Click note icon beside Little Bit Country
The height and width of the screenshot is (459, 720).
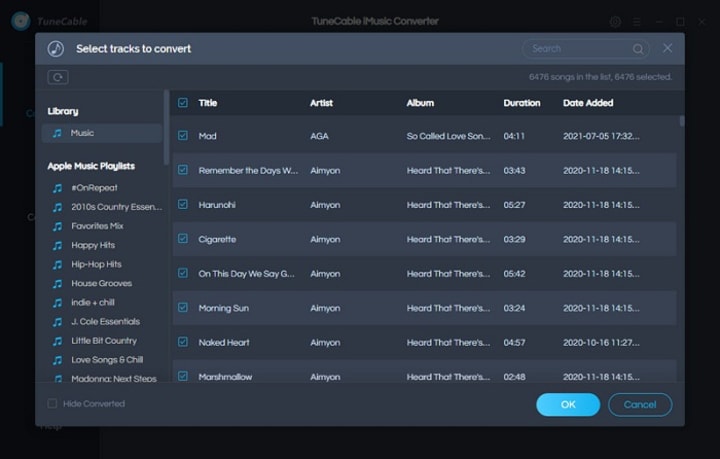coord(57,341)
